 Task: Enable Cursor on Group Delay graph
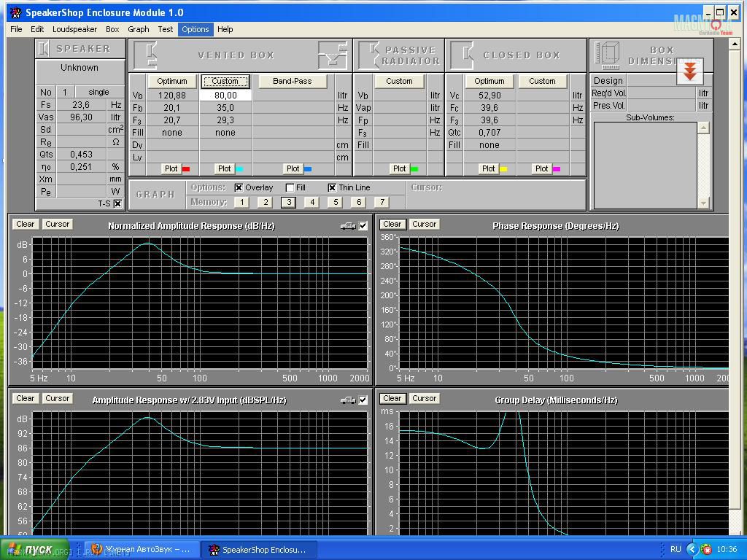(x=424, y=399)
